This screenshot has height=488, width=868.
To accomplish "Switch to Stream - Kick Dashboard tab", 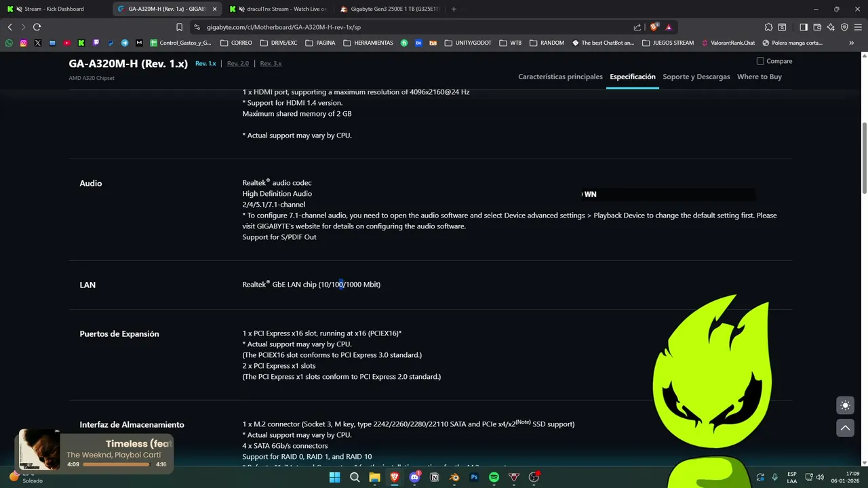I will point(54,9).
